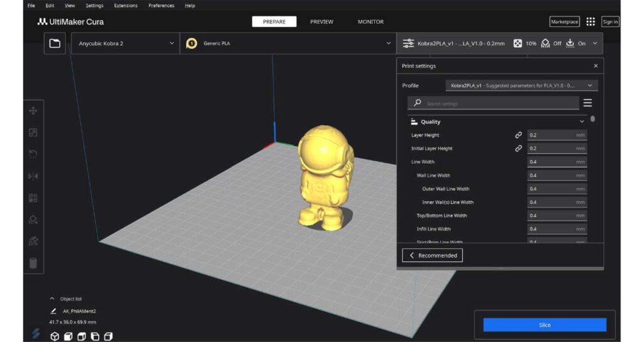Open the Help menu
The width and height of the screenshot is (644, 342).
click(x=190, y=6)
